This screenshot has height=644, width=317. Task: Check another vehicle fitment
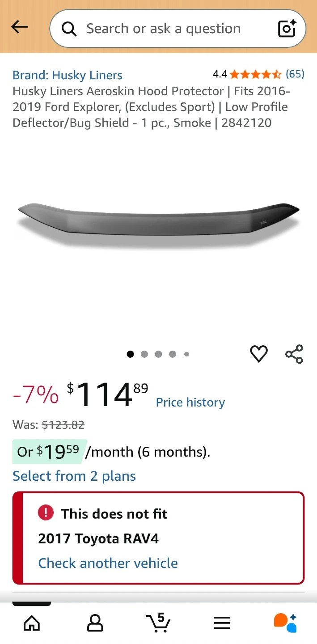(108, 563)
